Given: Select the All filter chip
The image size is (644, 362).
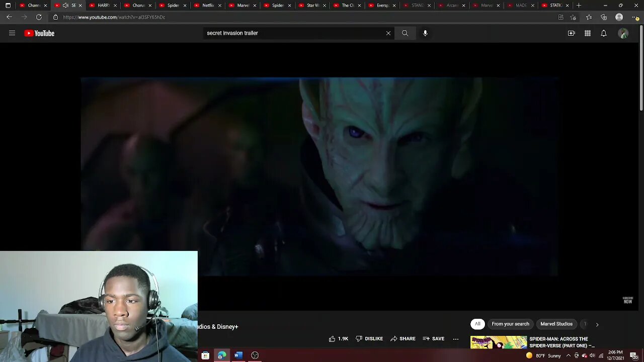Looking at the screenshot, I should tap(477, 324).
